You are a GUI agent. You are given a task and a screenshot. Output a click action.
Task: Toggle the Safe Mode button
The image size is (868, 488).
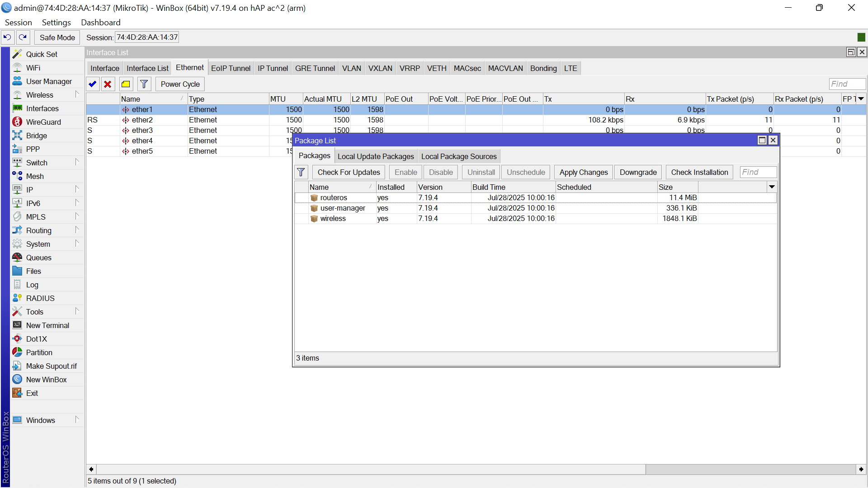tap(57, 38)
